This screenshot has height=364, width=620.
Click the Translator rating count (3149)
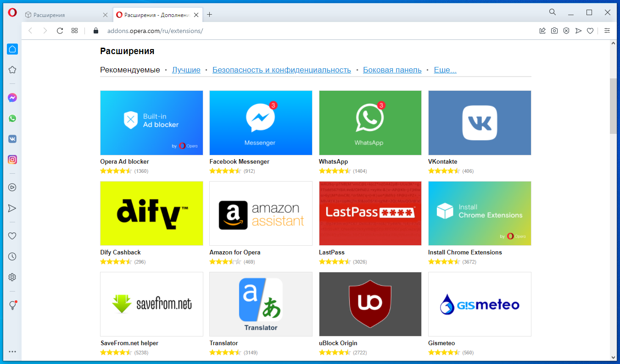tap(251, 353)
